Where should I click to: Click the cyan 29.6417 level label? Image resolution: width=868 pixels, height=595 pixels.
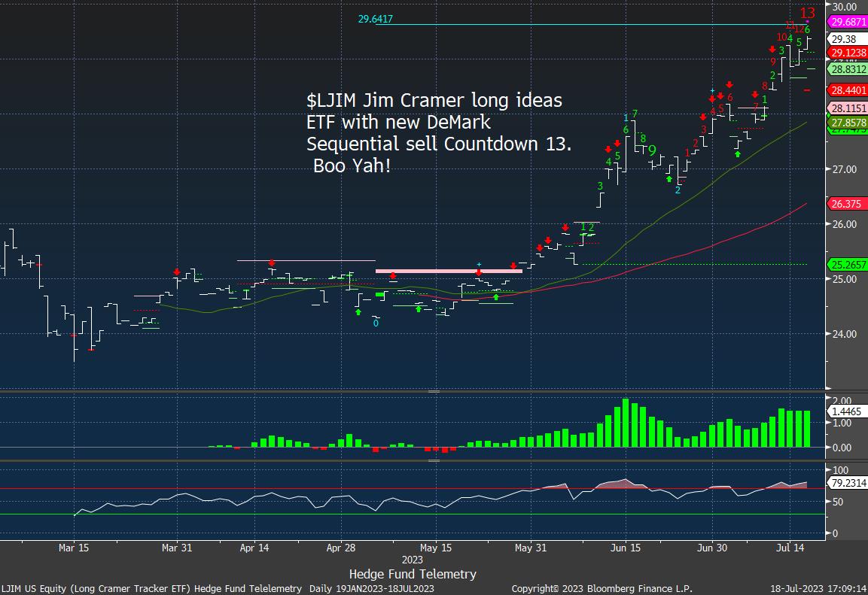376,20
